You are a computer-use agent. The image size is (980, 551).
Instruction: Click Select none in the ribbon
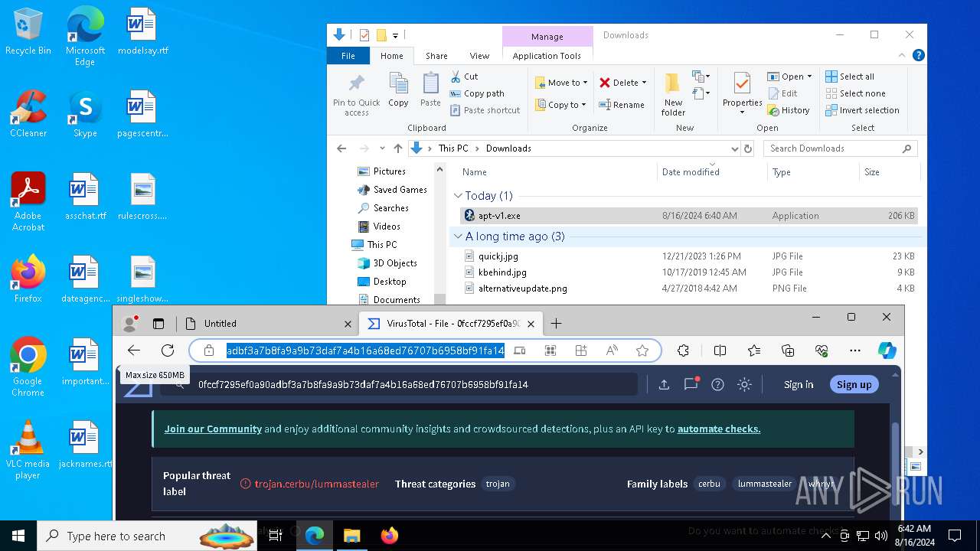coord(855,93)
